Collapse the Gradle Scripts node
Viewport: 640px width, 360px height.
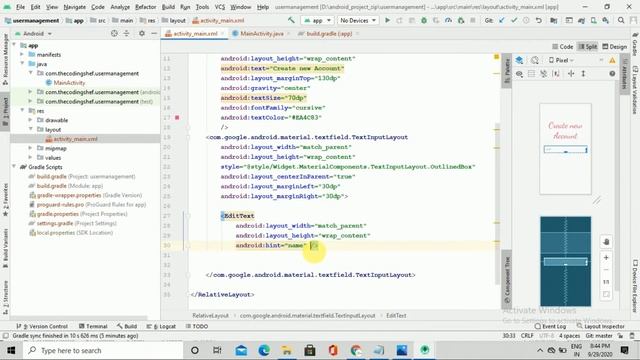point(14,167)
